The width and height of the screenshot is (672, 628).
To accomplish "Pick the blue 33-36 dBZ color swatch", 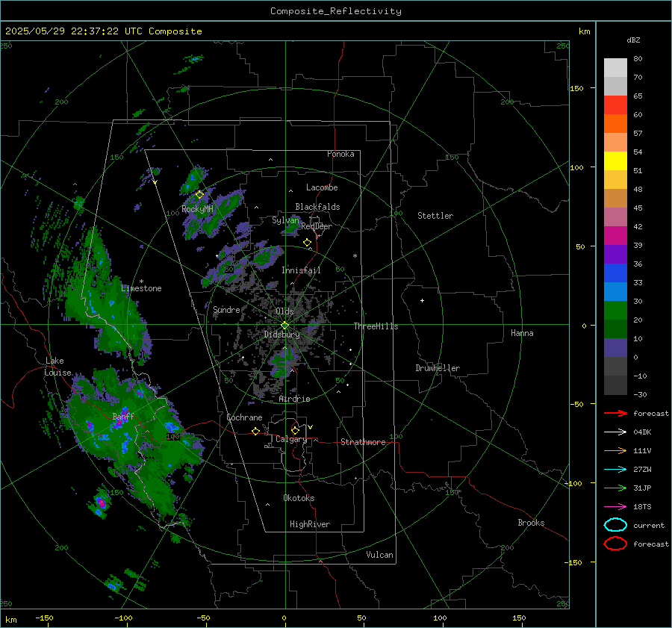I will click(615, 273).
